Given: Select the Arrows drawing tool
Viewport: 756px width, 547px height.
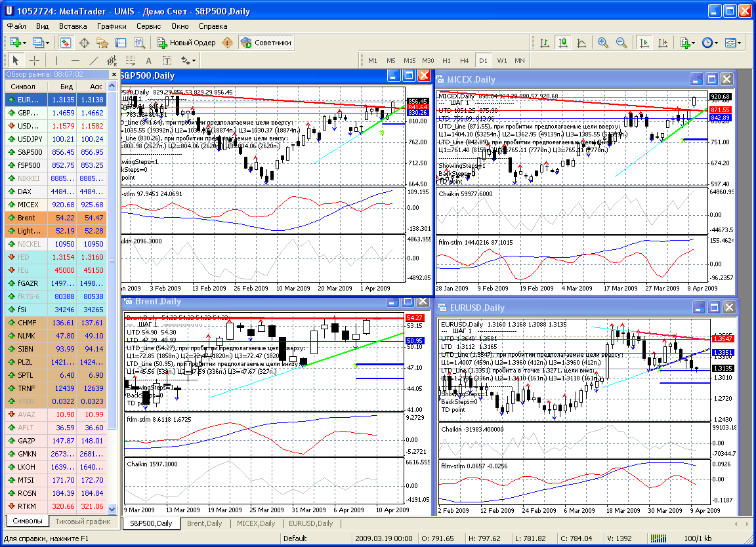Looking at the screenshot, I should point(185,61).
